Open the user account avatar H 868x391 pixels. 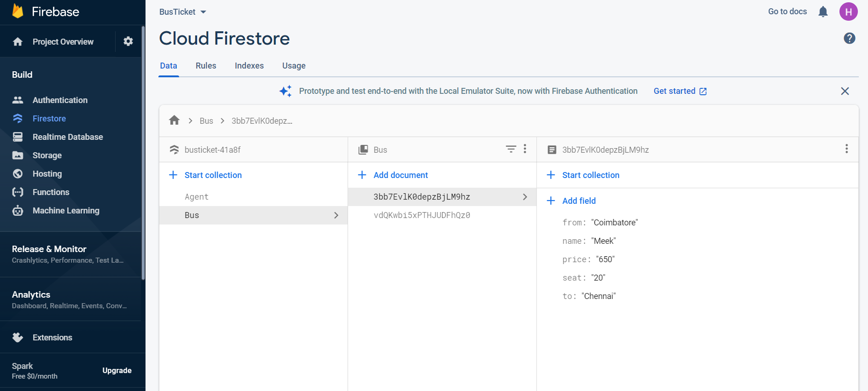(x=848, y=11)
